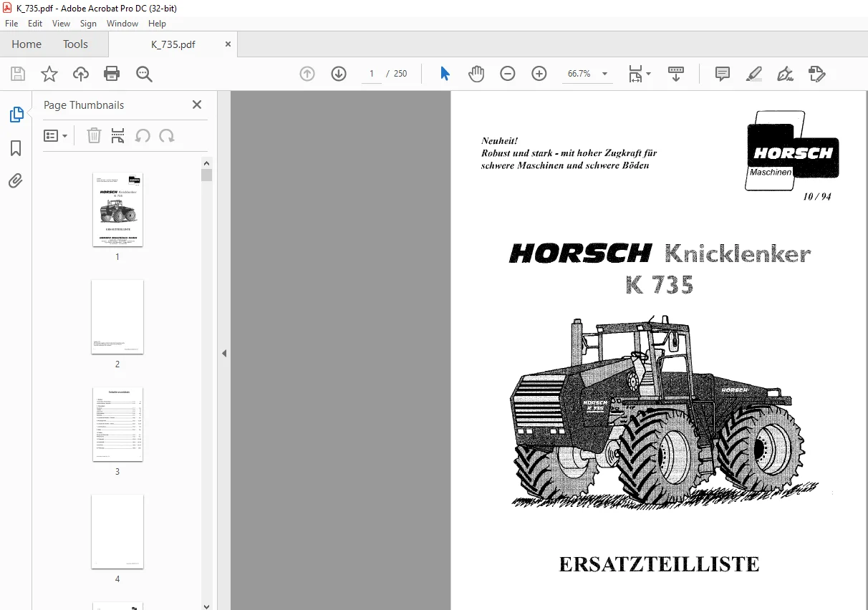Screen dimensions: 868x610
Task: Bookmark this file with the star icon
Action: pyautogui.click(x=49, y=74)
